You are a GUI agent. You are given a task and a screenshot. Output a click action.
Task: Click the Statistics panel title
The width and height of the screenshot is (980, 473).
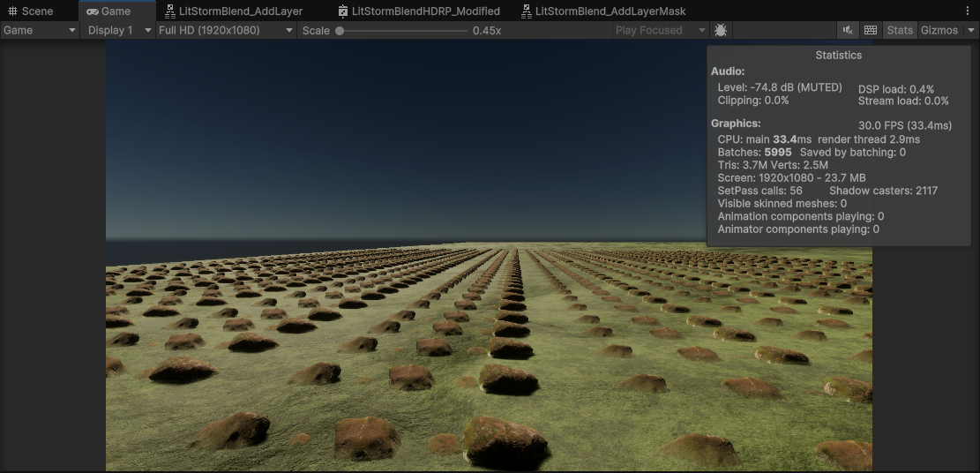(x=838, y=55)
